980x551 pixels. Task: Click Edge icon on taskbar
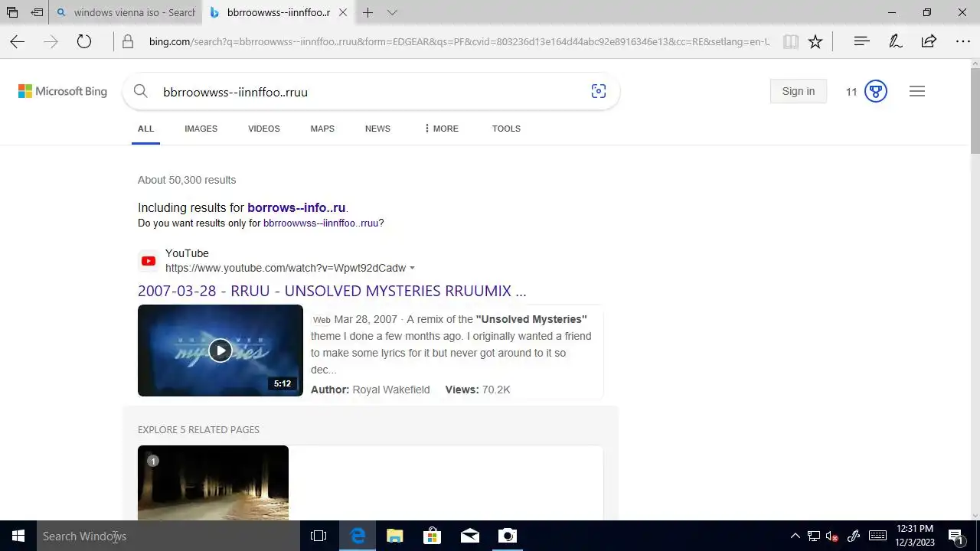click(358, 536)
